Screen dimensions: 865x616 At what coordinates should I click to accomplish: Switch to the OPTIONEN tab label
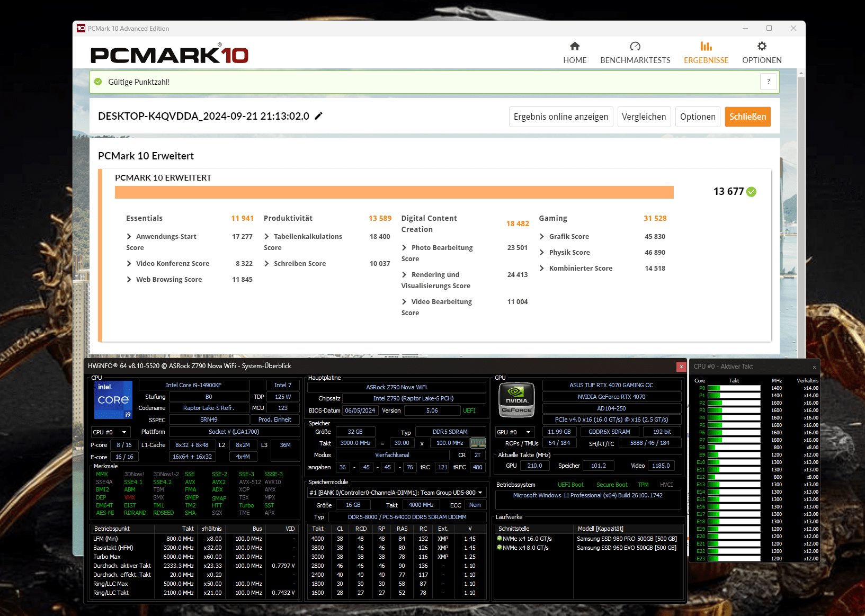coord(762,60)
